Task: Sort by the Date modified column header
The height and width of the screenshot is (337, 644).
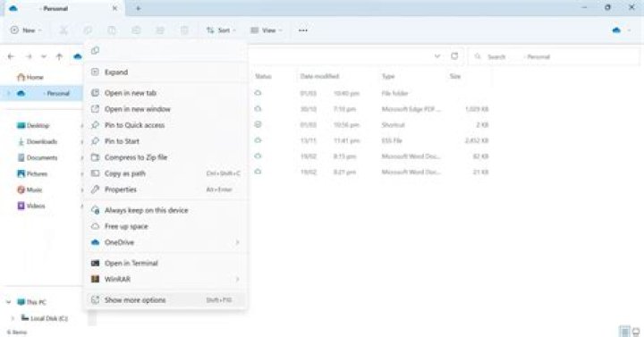Action: (x=319, y=76)
